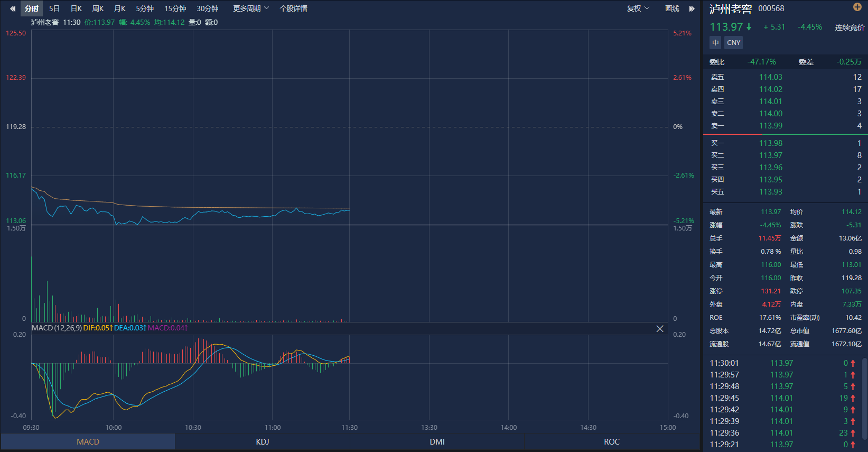Select the ROC indicator tab

click(x=612, y=442)
